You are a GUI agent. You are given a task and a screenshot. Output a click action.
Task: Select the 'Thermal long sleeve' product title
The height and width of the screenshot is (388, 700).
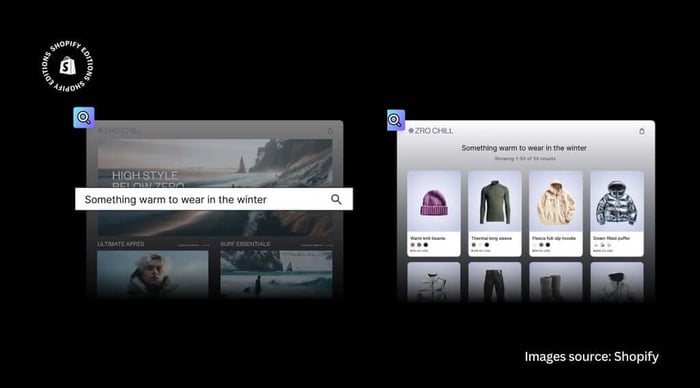tap(492, 238)
